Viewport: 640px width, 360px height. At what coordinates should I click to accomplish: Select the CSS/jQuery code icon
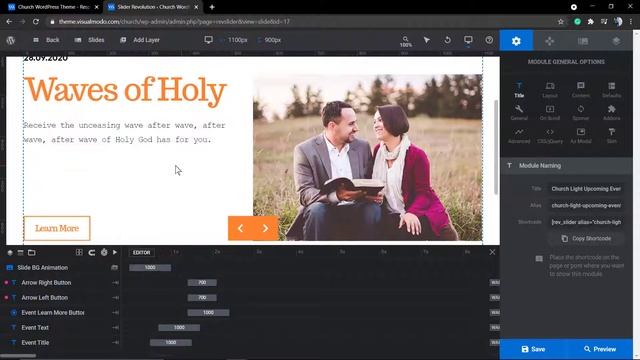click(550, 136)
